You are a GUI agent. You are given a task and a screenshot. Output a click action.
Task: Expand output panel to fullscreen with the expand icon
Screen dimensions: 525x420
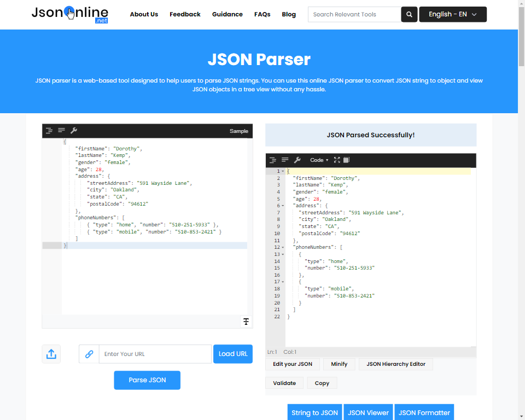pos(337,160)
